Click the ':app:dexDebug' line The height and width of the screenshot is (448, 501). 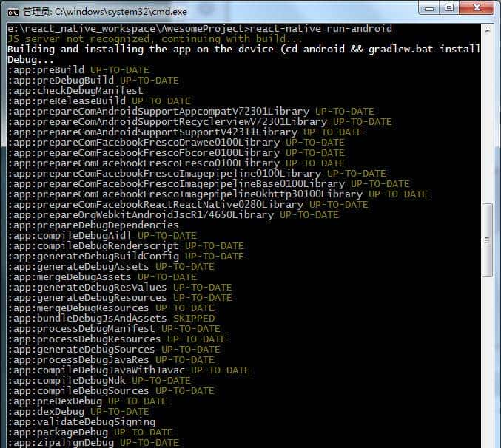78,412
